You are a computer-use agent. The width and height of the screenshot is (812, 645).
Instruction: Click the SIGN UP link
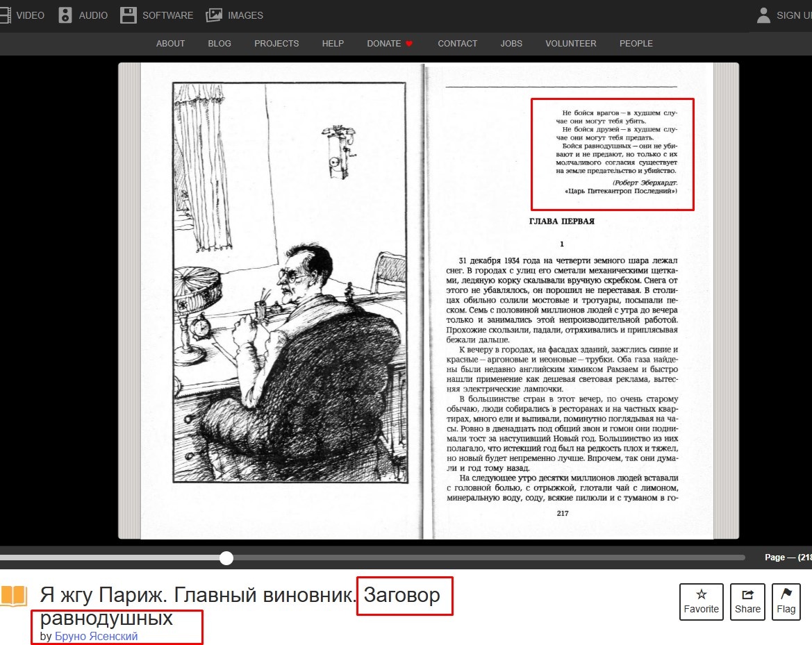[x=794, y=15]
